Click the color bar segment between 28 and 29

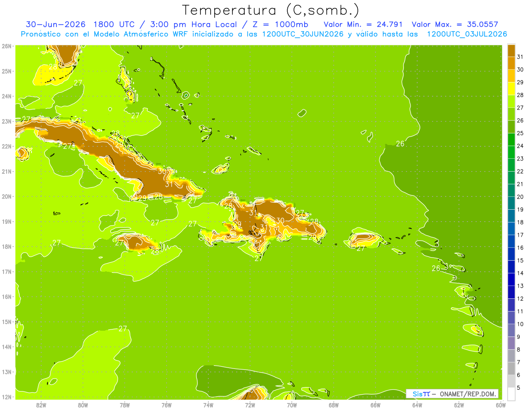[x=511, y=89]
